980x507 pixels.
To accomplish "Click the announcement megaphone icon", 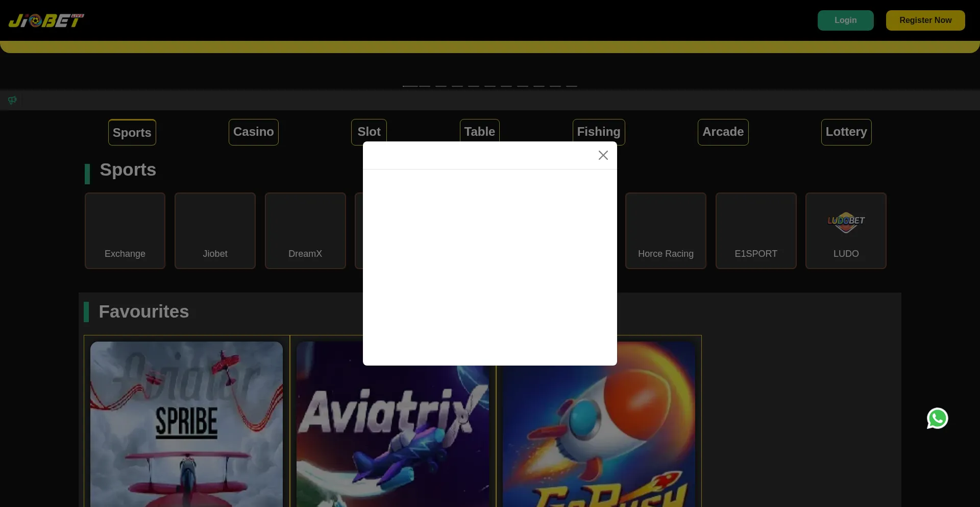I will tap(12, 100).
